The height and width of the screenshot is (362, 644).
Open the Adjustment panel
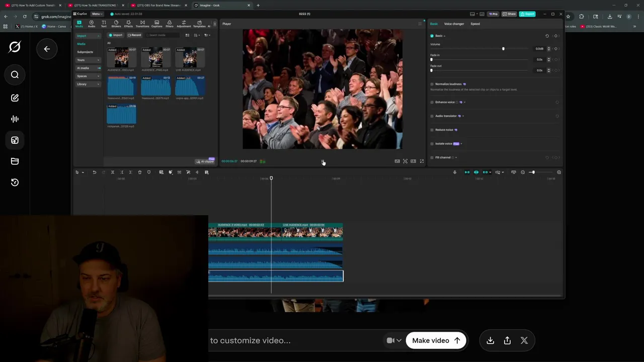coord(184,24)
